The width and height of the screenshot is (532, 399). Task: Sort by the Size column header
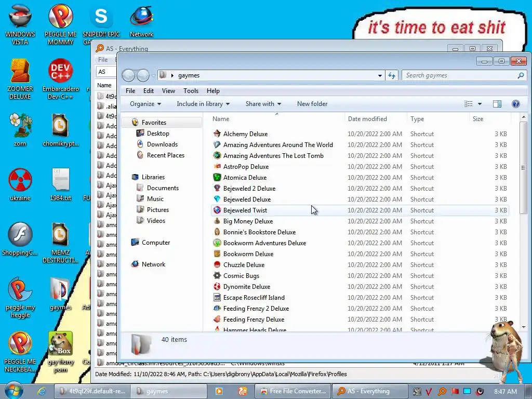(x=489, y=119)
